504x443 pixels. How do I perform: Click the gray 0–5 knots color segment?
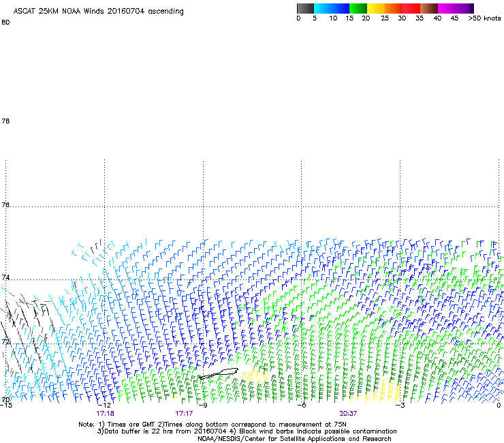305,8
